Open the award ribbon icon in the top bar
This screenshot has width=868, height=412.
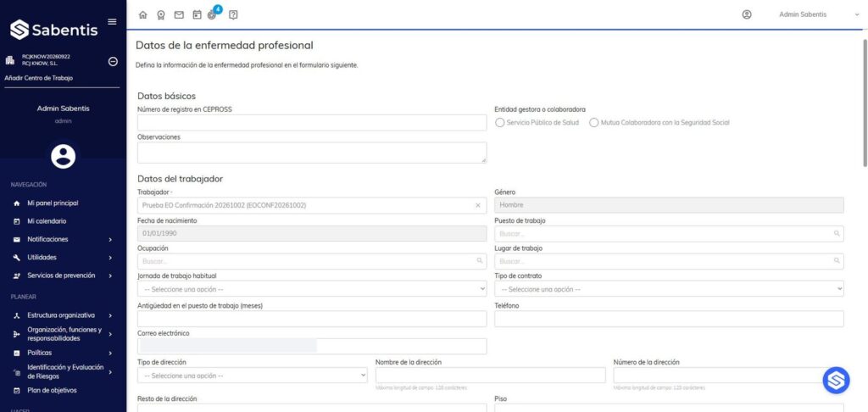[161, 15]
